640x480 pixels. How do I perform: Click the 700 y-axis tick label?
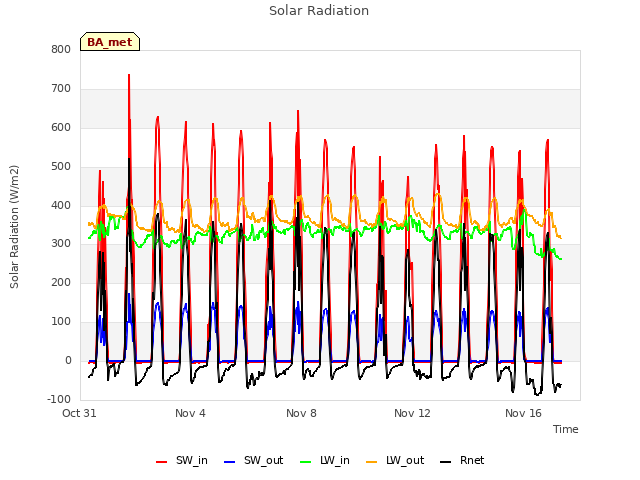pos(61,89)
